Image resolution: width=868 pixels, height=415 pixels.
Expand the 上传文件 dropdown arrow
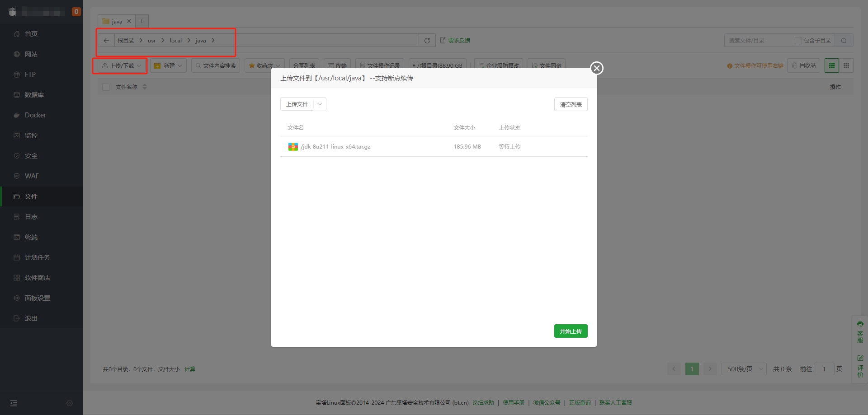tap(320, 104)
